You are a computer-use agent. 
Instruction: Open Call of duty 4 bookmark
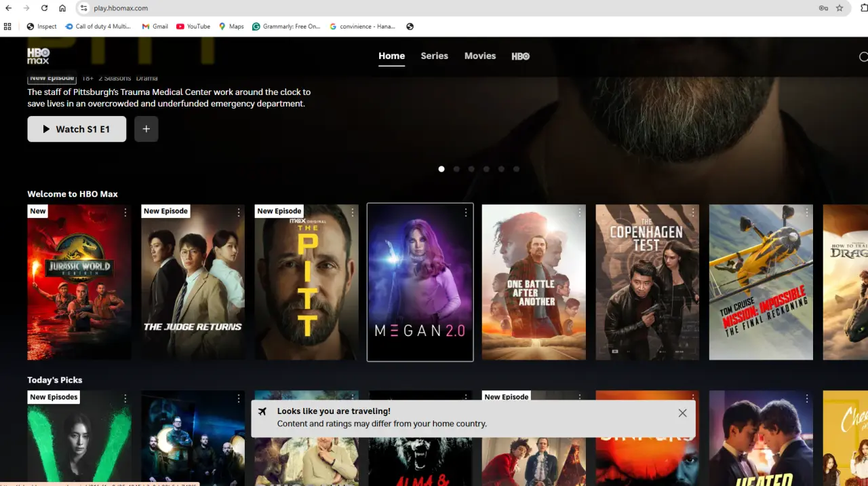click(x=98, y=26)
